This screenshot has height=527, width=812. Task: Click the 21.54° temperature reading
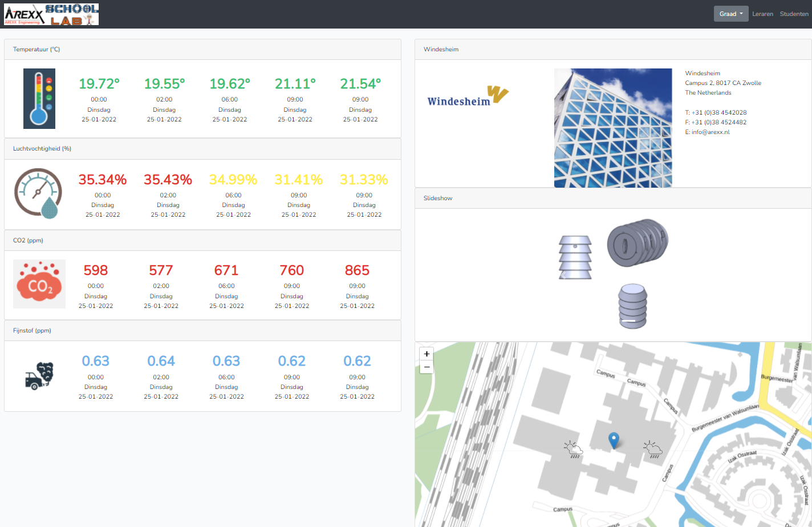360,84
